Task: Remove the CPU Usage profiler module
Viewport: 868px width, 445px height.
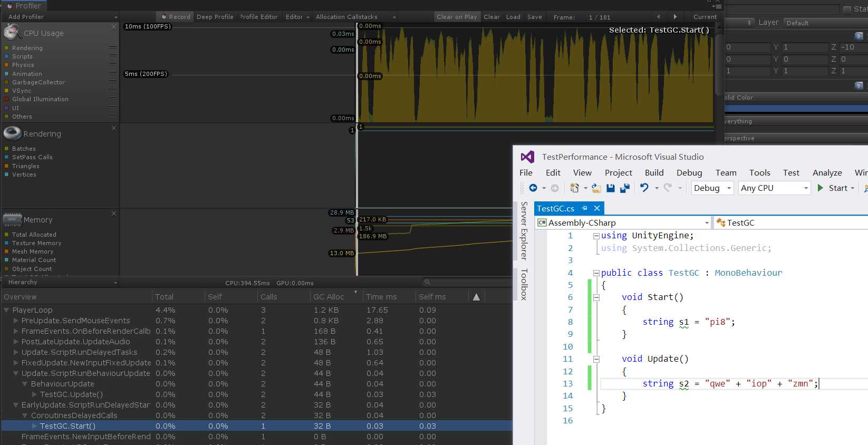Action: coord(114,26)
